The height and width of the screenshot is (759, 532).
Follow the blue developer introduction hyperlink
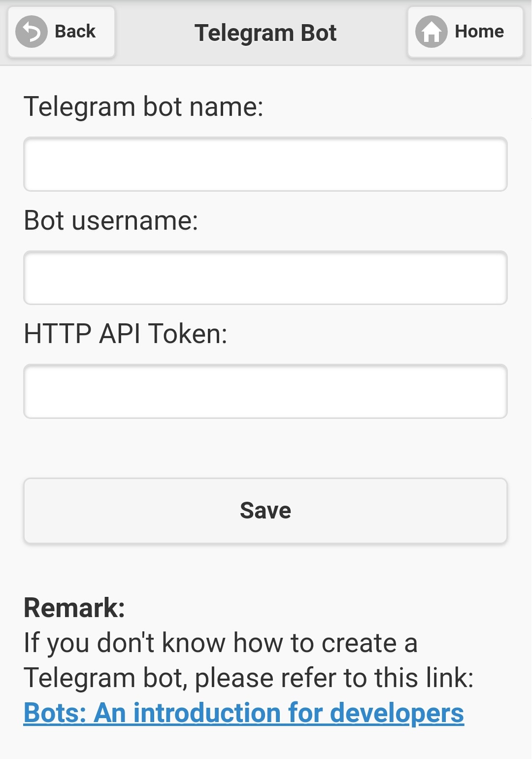click(243, 713)
